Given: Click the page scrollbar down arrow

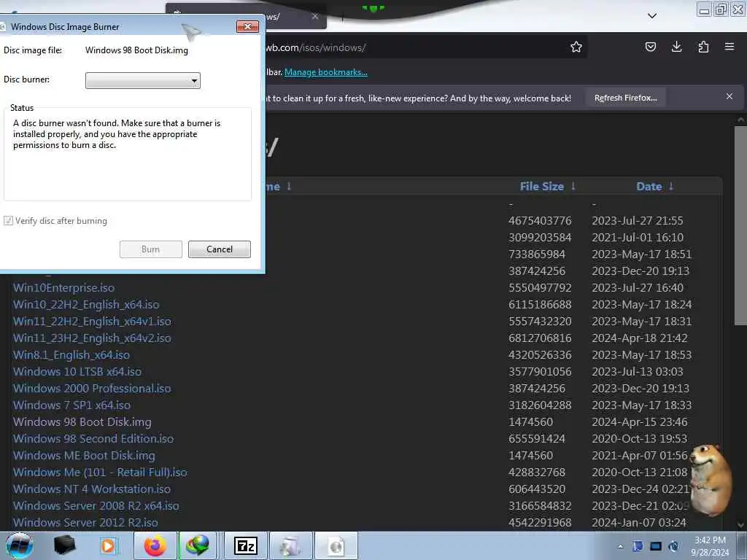Looking at the screenshot, I should coord(740,525).
